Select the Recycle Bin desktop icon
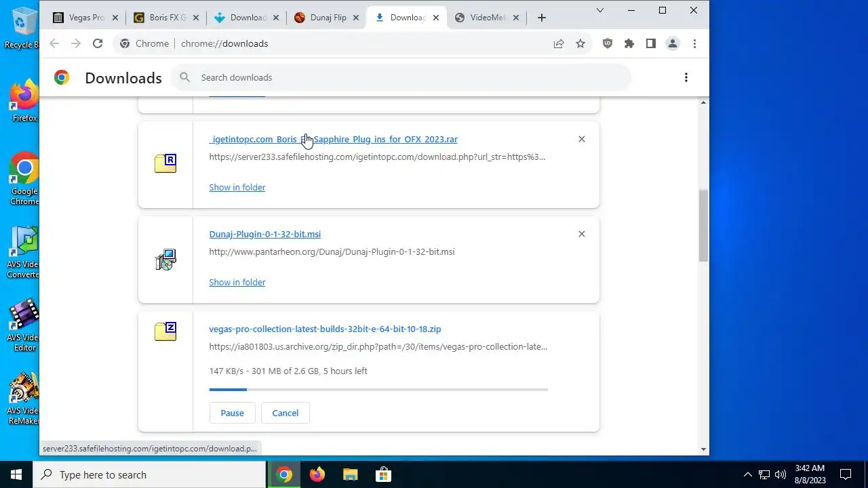The width and height of the screenshot is (868, 488). point(23,28)
